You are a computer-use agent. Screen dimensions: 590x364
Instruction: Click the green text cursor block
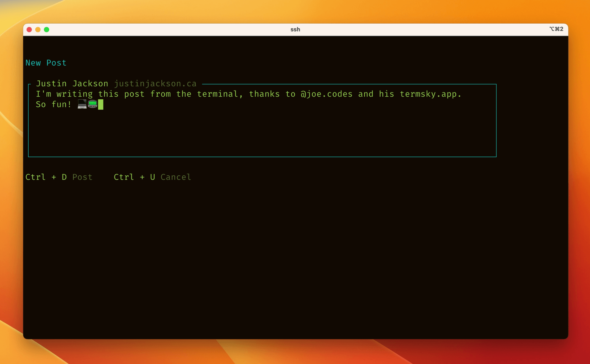(101, 104)
